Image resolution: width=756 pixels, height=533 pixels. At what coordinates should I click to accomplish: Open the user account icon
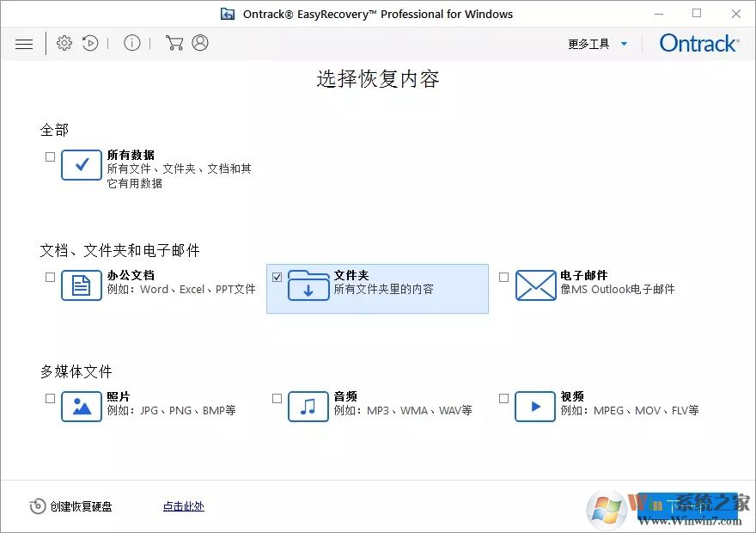(199, 42)
